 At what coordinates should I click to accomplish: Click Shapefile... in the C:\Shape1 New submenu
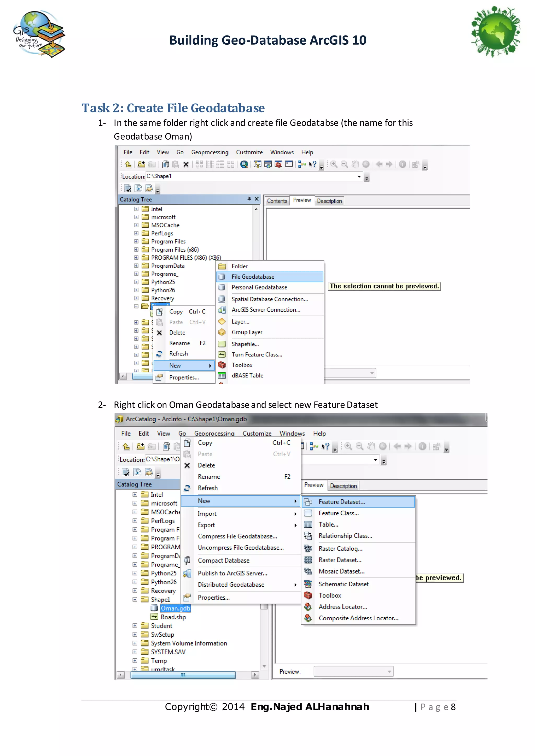[x=270, y=344]
